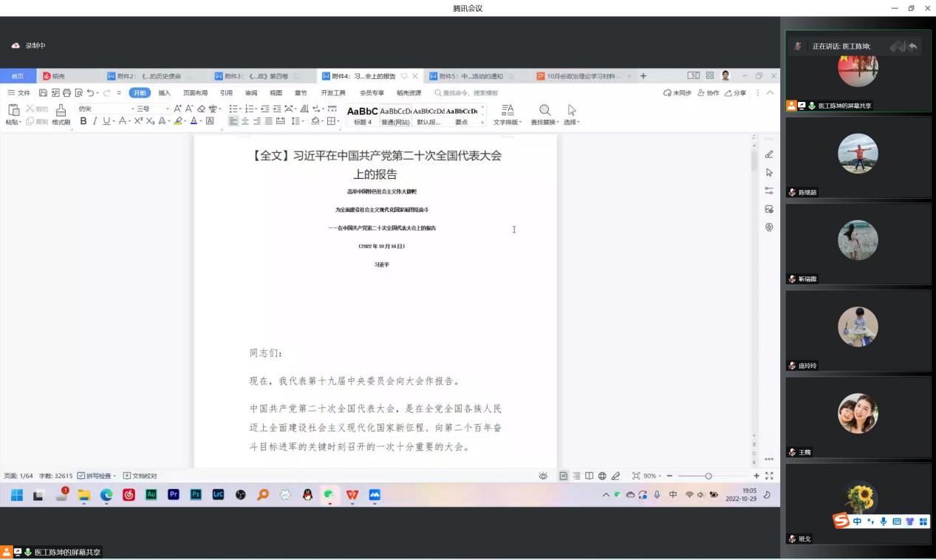Click the eye protection mode icon in status bar
Image resolution: width=936 pixels, height=560 pixels.
(x=543, y=477)
